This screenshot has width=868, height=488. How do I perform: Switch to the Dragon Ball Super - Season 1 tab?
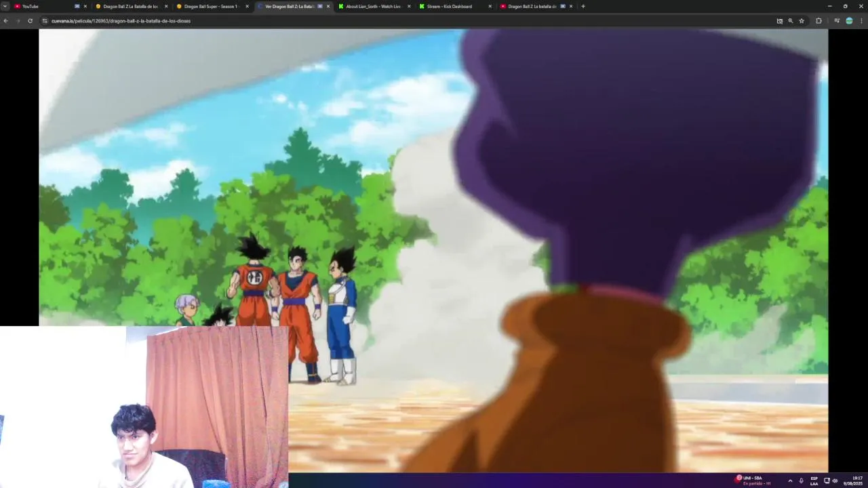pos(212,6)
